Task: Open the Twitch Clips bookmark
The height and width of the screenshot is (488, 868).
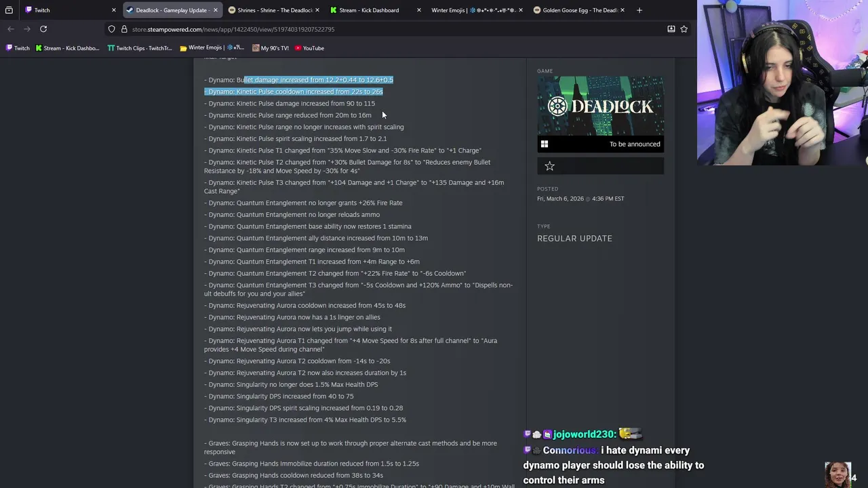Action: 140,48
